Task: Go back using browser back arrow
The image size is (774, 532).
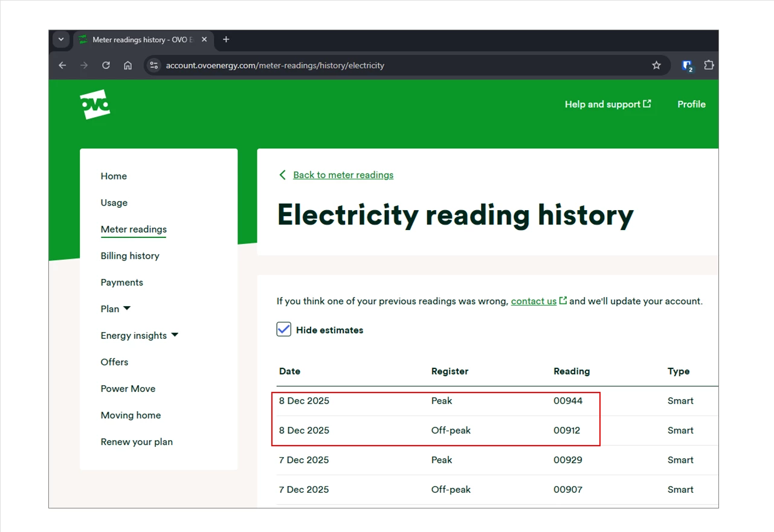Action: pyautogui.click(x=62, y=65)
